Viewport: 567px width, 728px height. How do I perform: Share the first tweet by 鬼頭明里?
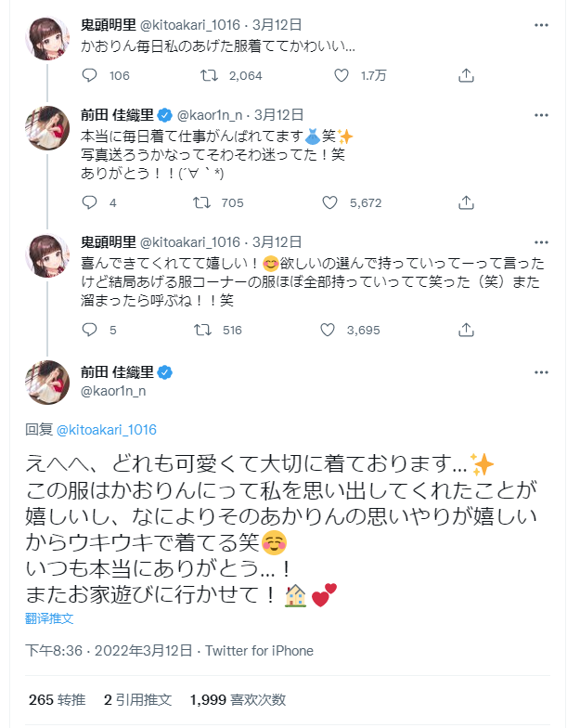tap(467, 76)
